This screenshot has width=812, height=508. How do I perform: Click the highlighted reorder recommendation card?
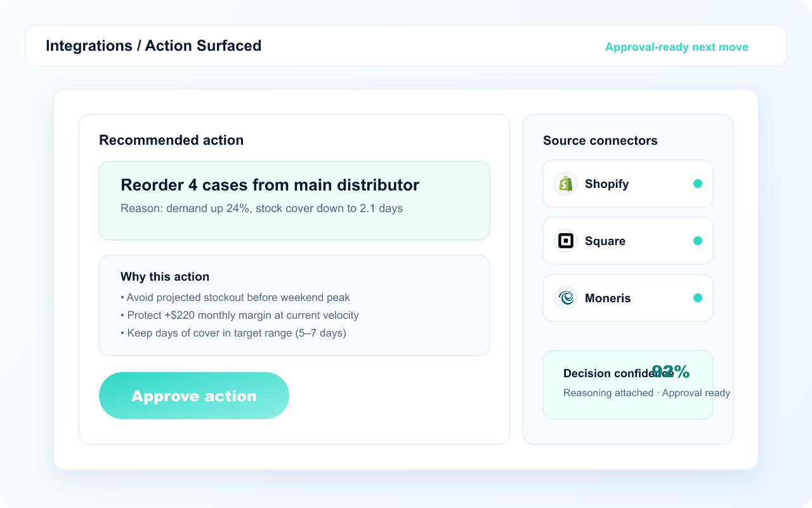point(294,201)
